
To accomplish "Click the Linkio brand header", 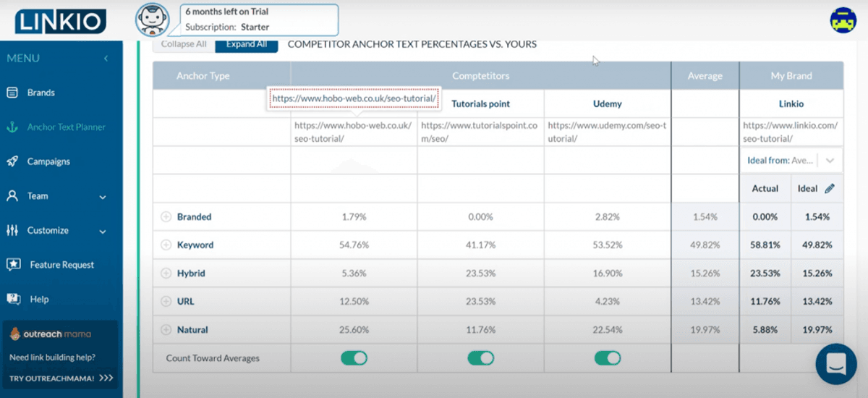I will pos(791,103).
